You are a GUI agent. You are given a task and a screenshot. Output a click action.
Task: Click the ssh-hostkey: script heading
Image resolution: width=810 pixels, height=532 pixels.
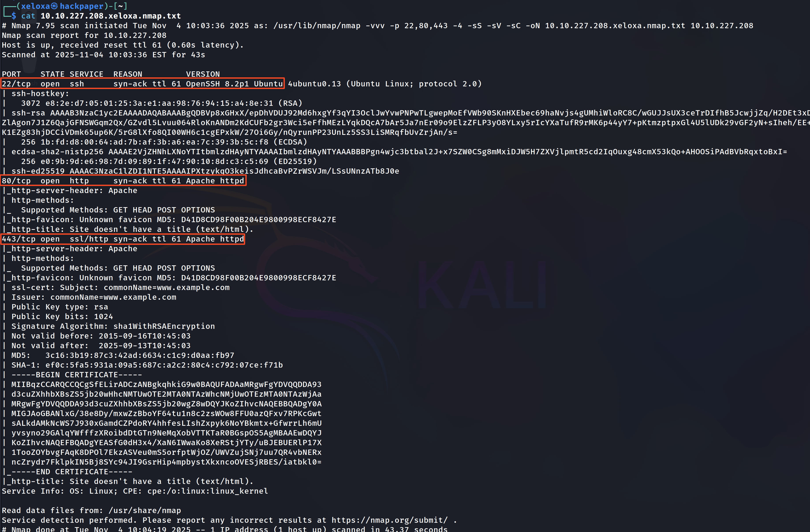40,93
